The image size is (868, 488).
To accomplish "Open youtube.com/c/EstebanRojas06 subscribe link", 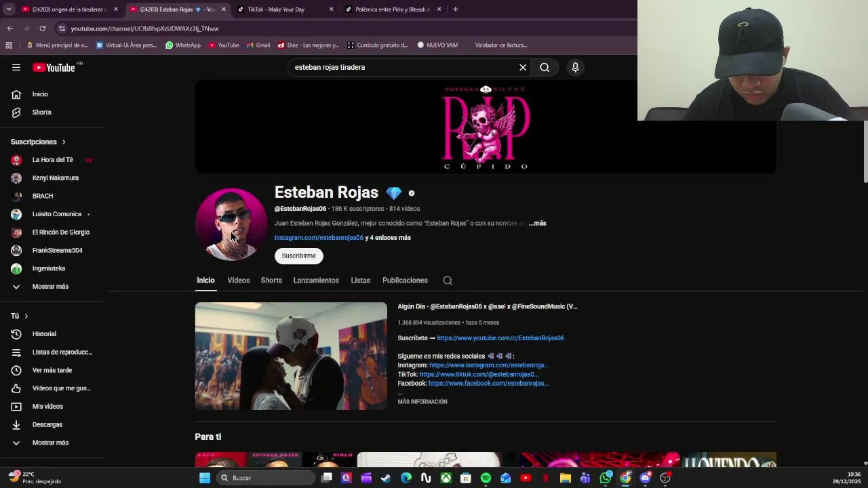I will coord(500,338).
